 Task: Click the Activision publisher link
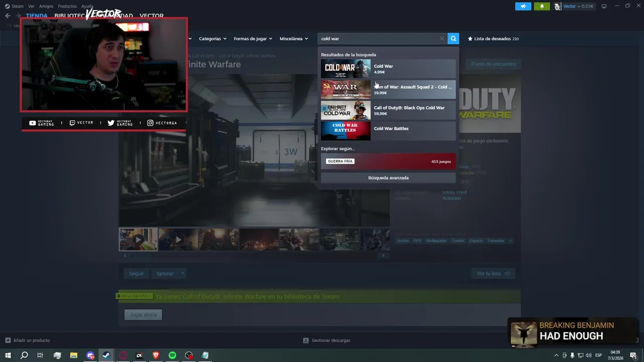tap(451, 198)
